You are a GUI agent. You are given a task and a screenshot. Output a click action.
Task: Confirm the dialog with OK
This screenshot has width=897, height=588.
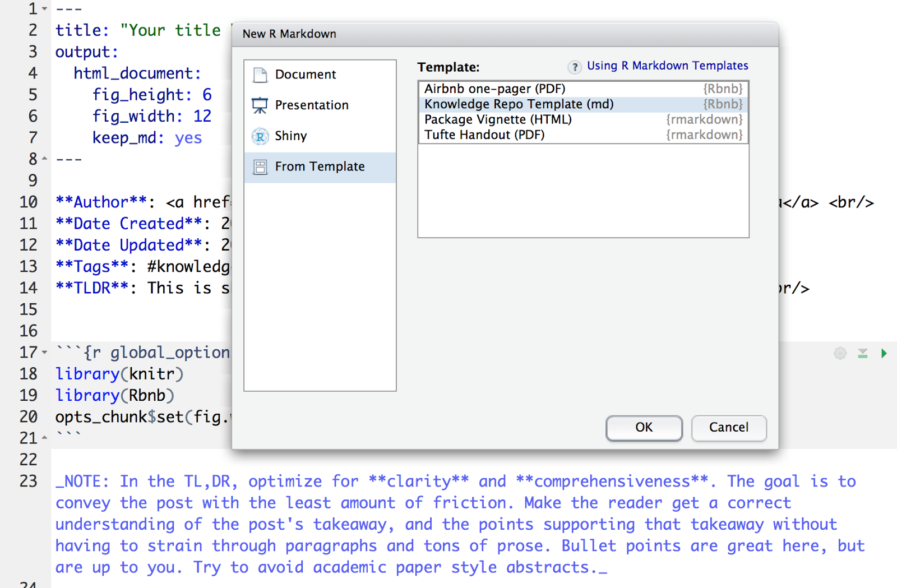pos(644,428)
